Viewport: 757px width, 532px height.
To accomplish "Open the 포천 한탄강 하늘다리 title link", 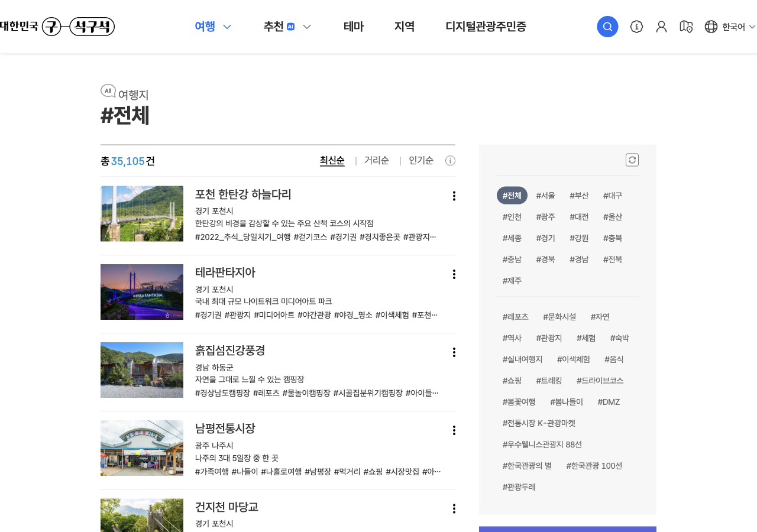I will [243, 194].
